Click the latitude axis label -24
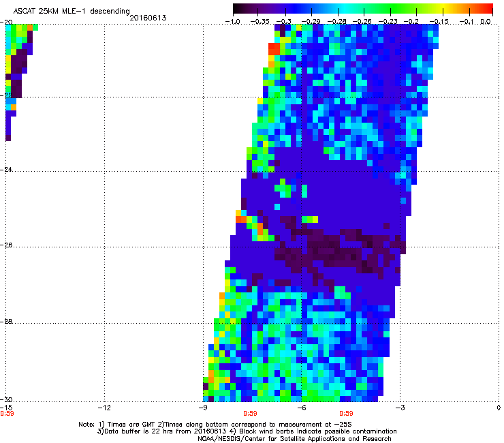 (x=6, y=170)
